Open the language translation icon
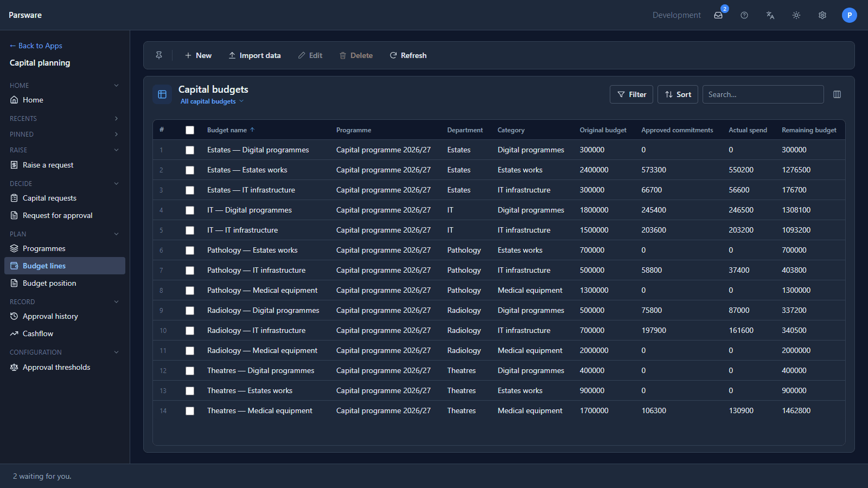The image size is (868, 488). click(x=770, y=15)
